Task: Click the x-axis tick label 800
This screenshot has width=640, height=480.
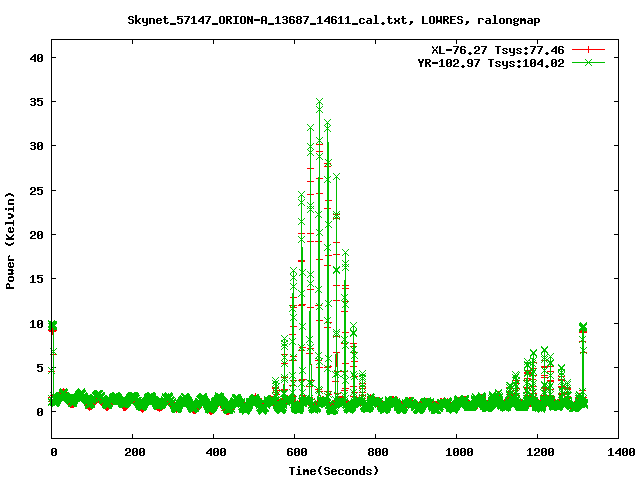Action: (377, 452)
